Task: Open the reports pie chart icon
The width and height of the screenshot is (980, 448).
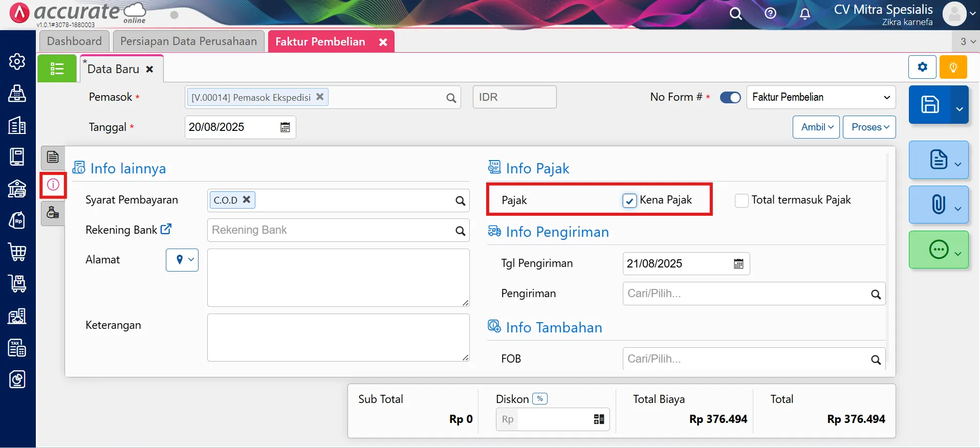Action: coord(17,379)
